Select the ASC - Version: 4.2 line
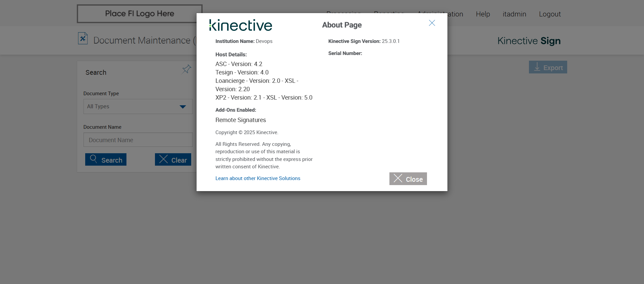This screenshot has width=644, height=284. 239,64
